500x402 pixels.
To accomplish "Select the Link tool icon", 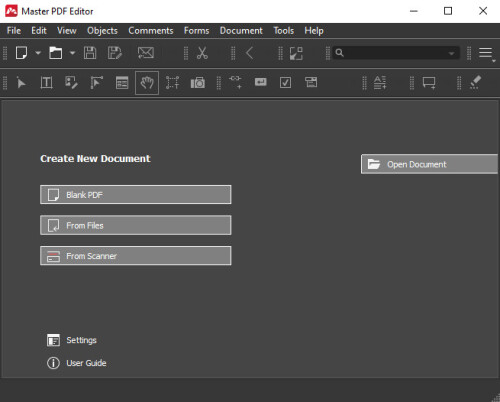I will tap(235, 82).
